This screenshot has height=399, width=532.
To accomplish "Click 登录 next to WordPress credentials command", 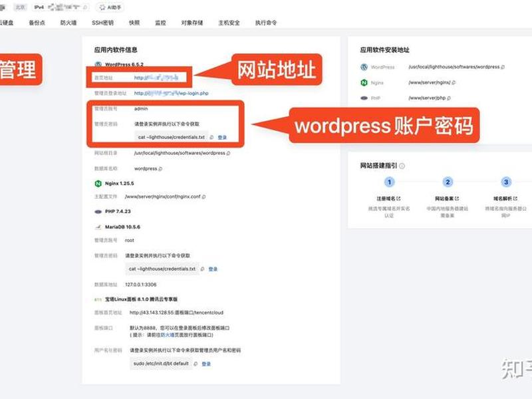I will click(222, 138).
